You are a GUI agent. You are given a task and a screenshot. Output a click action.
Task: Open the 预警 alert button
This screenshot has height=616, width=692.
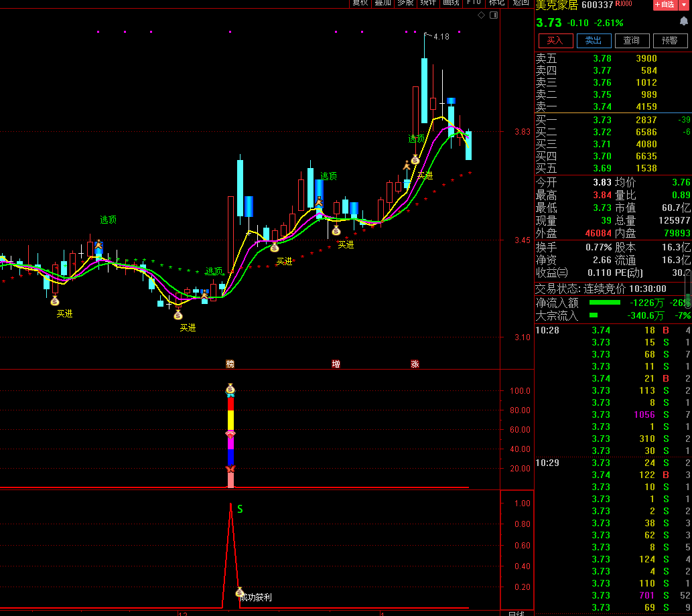(x=670, y=41)
